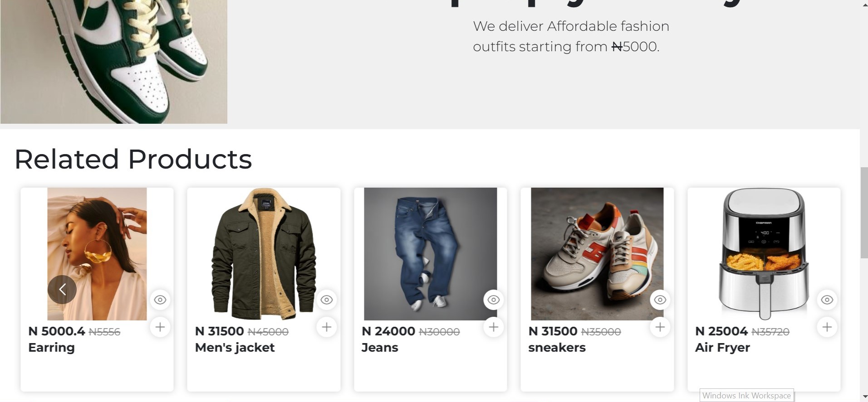Open quick view for the sneakers

[660, 300]
